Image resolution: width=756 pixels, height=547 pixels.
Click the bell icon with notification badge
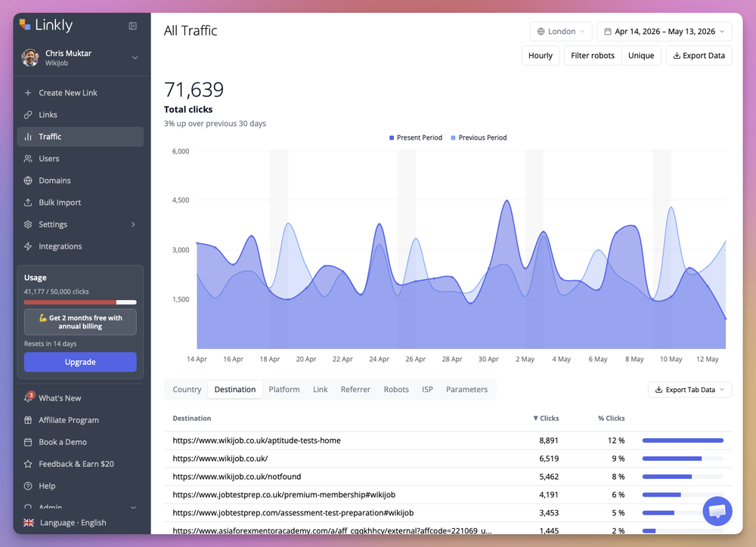click(29, 397)
